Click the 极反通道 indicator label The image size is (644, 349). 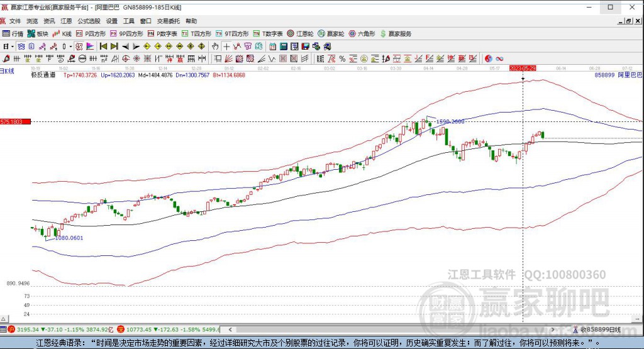(43, 75)
